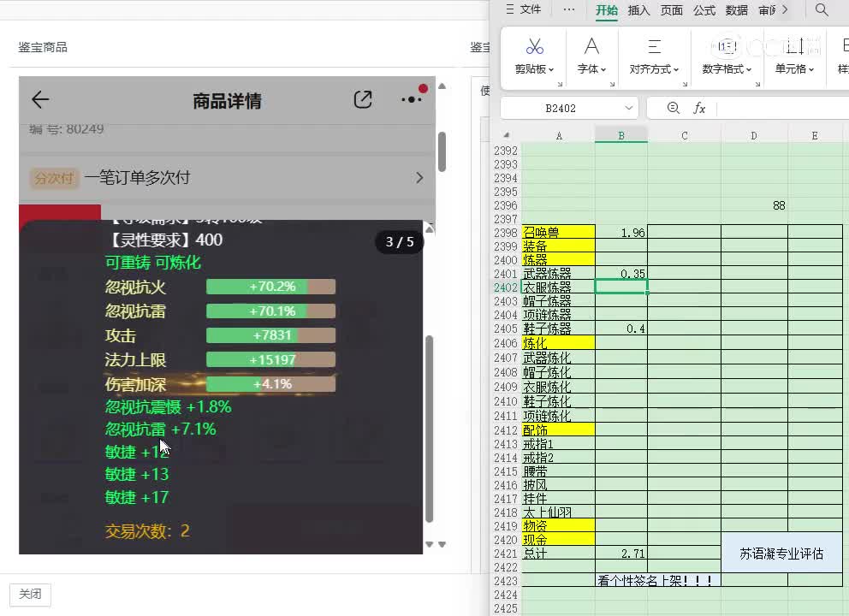Switch to the 公式 ribbon tab
This screenshot has height=616, width=849.
704,10
